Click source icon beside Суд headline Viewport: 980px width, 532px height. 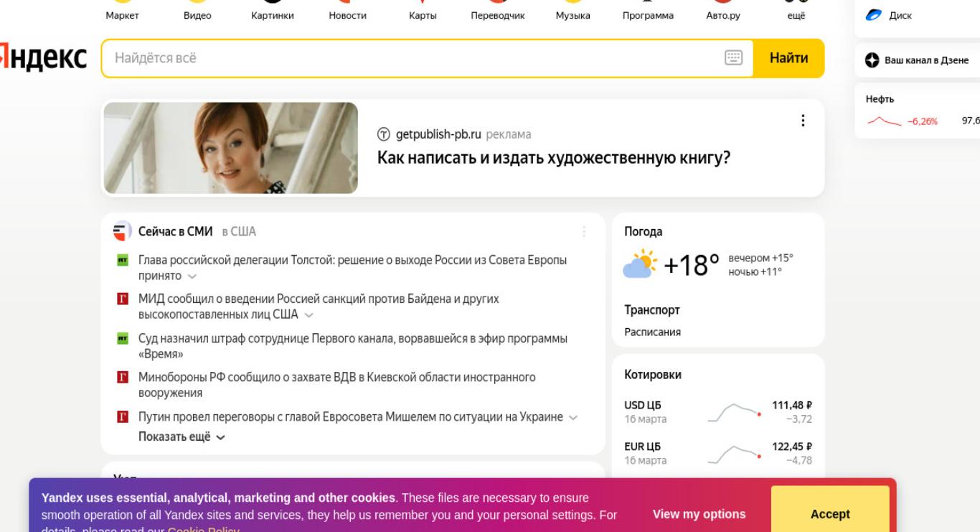122,338
